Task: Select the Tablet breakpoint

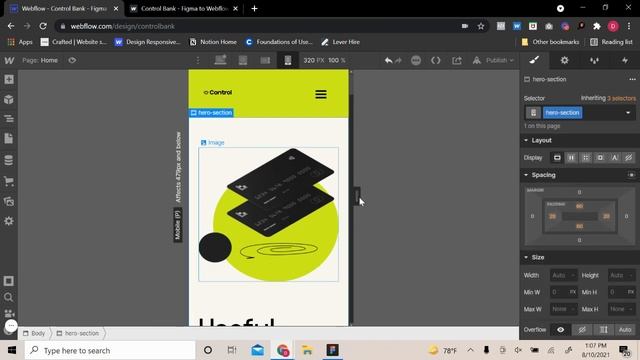Action: click(243, 60)
